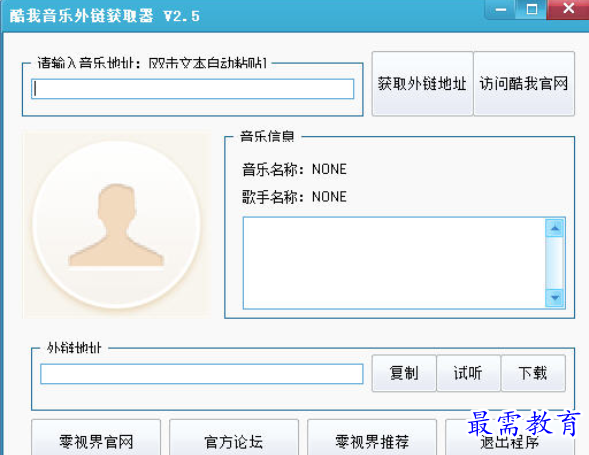Viewport: 589px width, 455px height.
Task: Focus the music address input field
Action: [193, 89]
